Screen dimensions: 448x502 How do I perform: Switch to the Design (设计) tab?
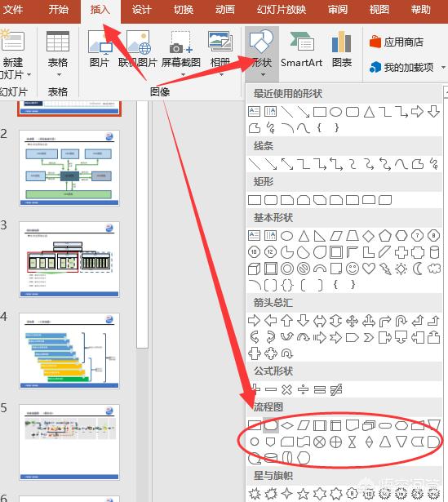(141, 10)
